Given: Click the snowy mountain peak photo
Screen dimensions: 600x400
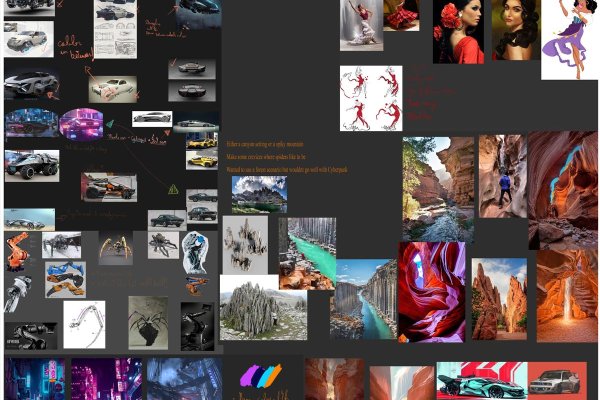Looking at the screenshot, I should click(259, 194).
